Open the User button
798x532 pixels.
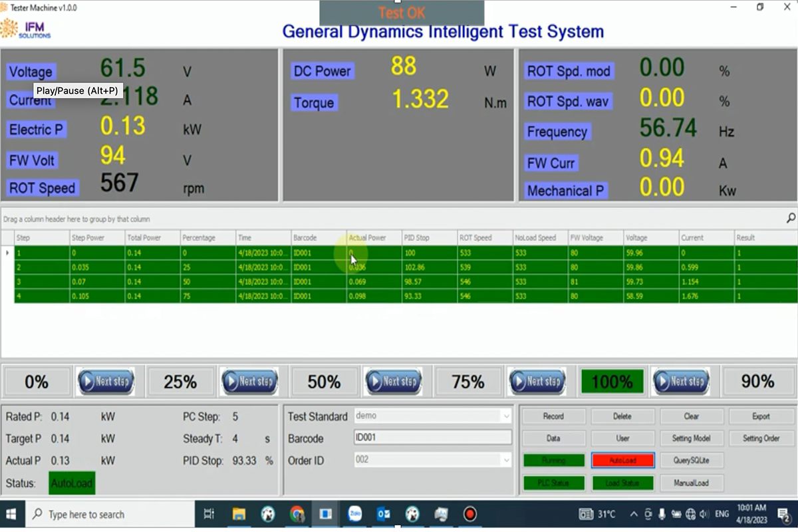click(x=622, y=438)
